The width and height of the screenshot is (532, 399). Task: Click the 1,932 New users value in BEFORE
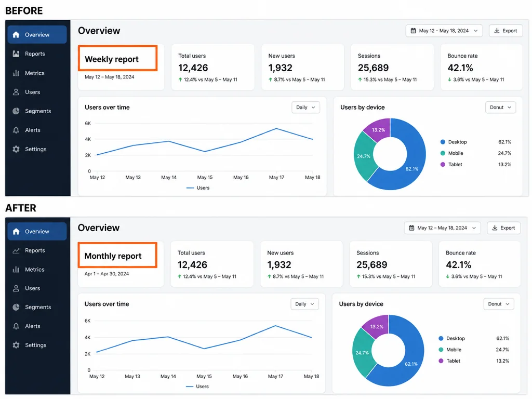(x=280, y=68)
